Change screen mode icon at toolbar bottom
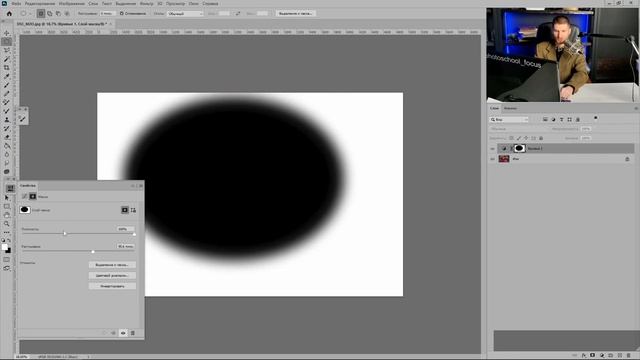The height and width of the screenshot is (360, 640). point(7,268)
